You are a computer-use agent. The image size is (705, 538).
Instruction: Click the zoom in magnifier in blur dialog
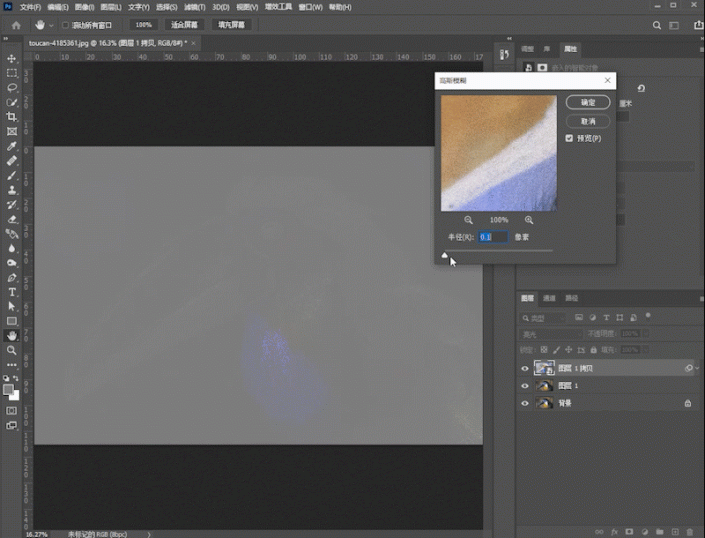pos(529,220)
